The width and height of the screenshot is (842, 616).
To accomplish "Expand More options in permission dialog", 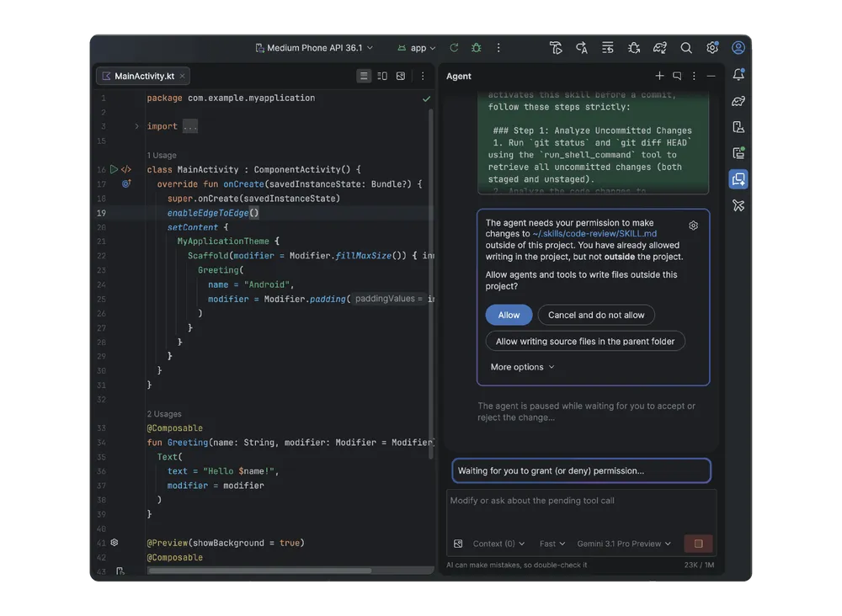I will (x=522, y=367).
